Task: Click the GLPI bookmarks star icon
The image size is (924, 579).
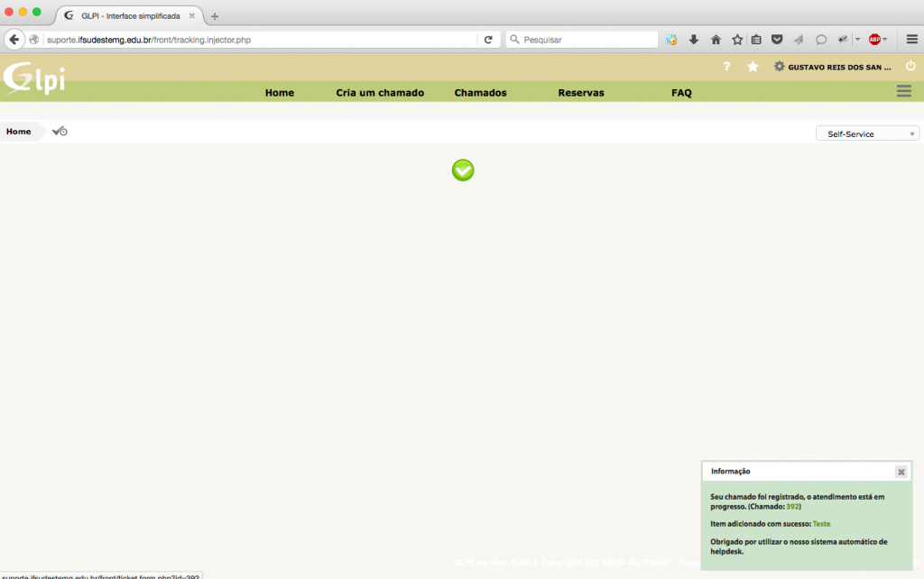Action: click(x=753, y=67)
